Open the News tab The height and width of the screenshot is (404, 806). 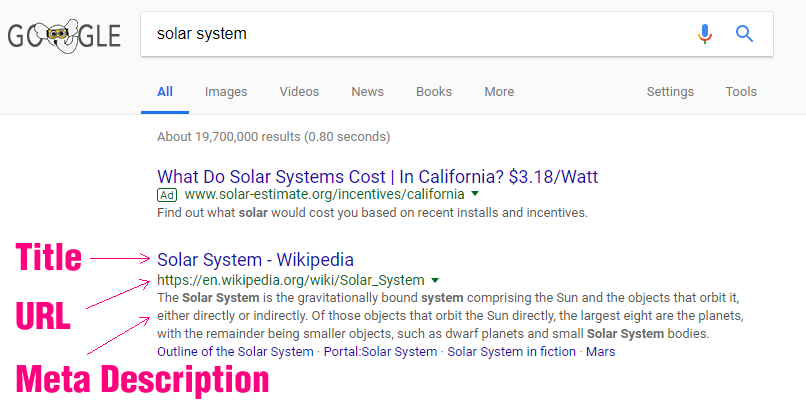click(368, 91)
